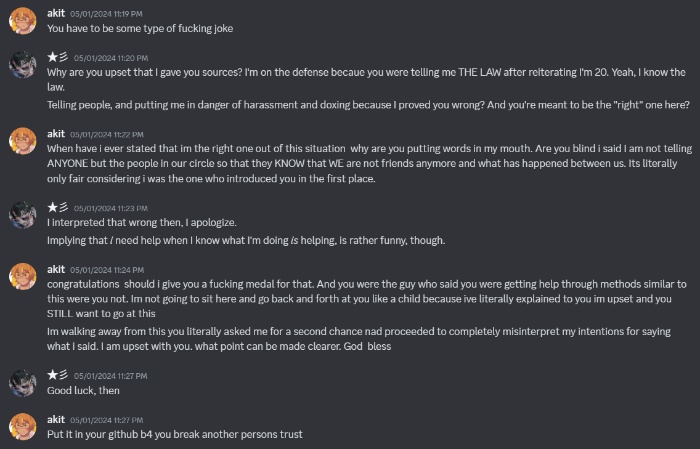The height and width of the screenshot is (449, 700).
Task: Click the star username at 11:20 PM
Action: coord(58,58)
